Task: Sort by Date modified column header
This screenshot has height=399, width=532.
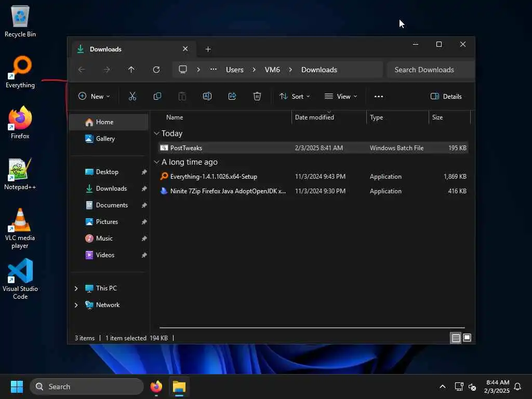Action: pos(329,117)
